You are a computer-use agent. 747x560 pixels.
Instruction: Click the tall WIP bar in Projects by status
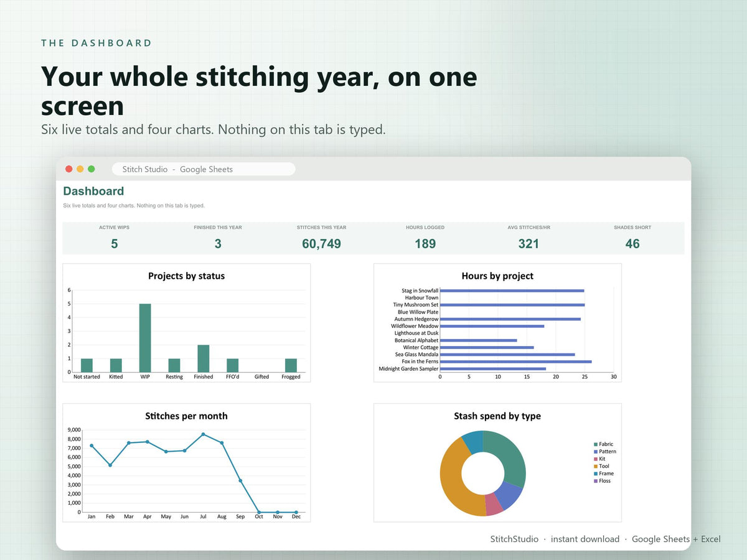click(145, 338)
